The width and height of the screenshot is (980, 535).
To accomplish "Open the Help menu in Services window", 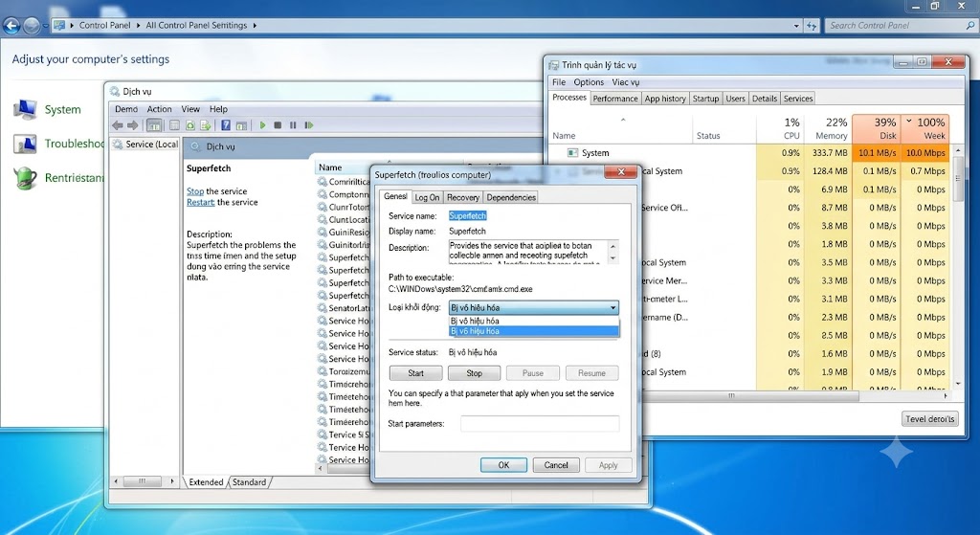I will [218, 109].
